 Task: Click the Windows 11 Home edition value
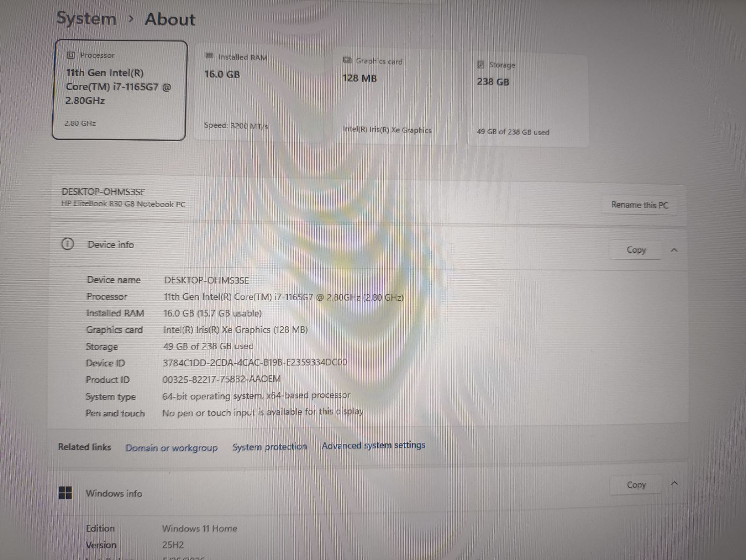(200, 528)
